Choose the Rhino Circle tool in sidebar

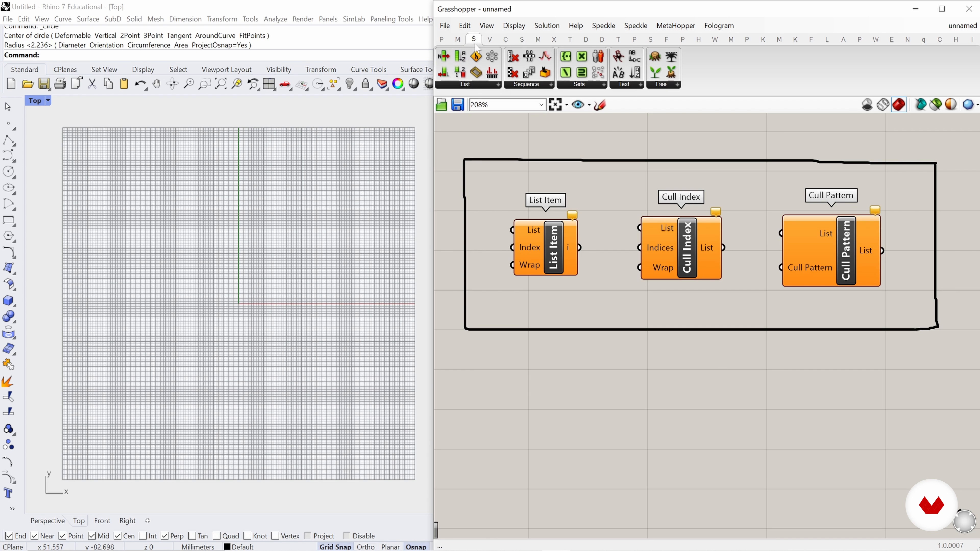(x=8, y=171)
